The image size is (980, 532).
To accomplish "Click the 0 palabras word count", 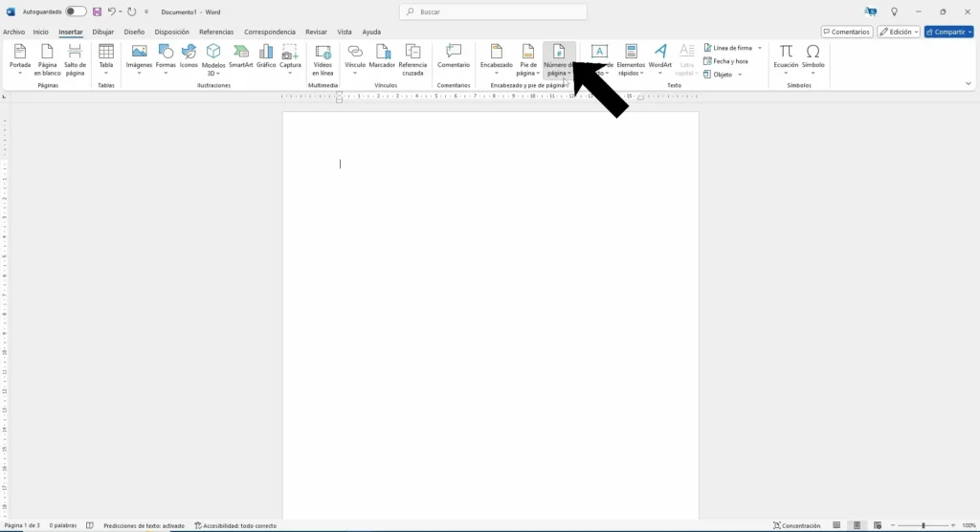I will pyautogui.click(x=62, y=525).
